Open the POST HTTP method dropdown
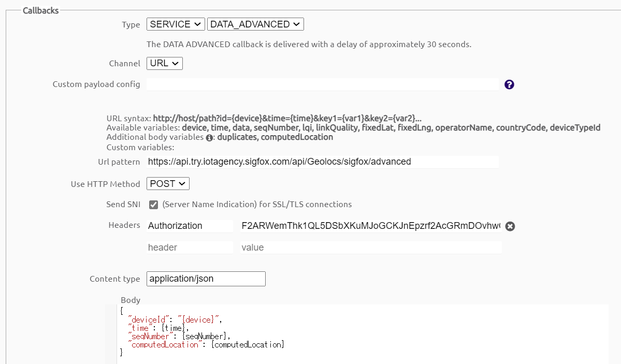Viewport: 621px width, 364px height. click(168, 184)
